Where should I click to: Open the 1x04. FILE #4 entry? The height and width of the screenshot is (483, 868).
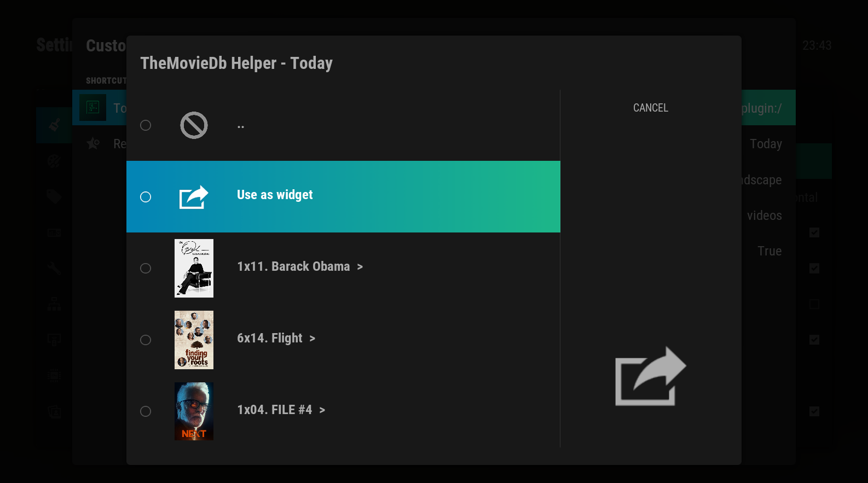click(x=343, y=411)
